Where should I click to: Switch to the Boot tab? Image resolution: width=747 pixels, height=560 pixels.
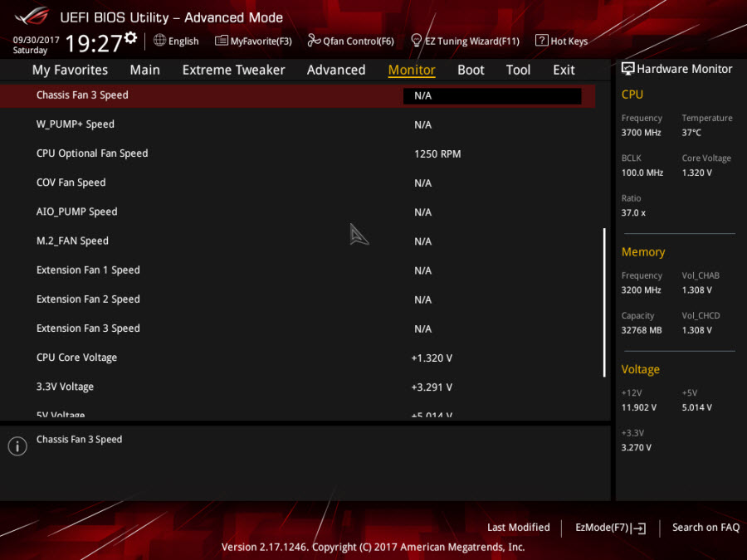click(x=471, y=70)
